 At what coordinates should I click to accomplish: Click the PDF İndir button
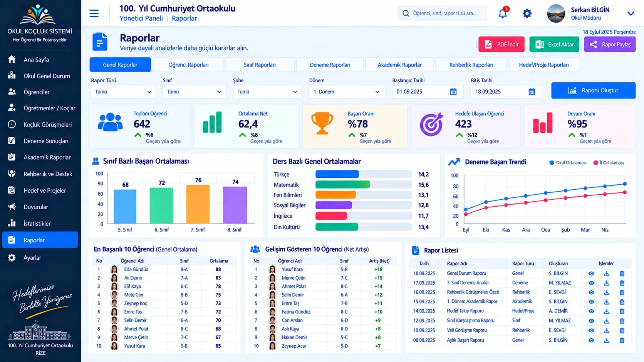point(501,44)
